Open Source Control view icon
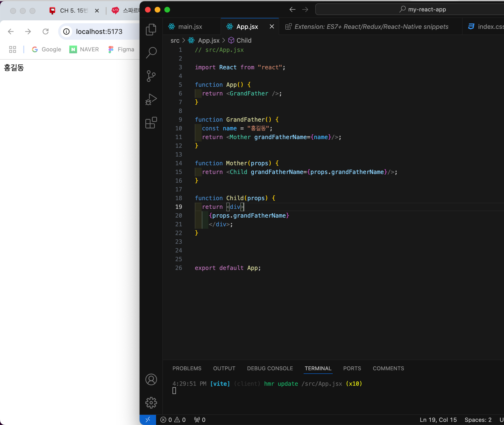 click(151, 76)
